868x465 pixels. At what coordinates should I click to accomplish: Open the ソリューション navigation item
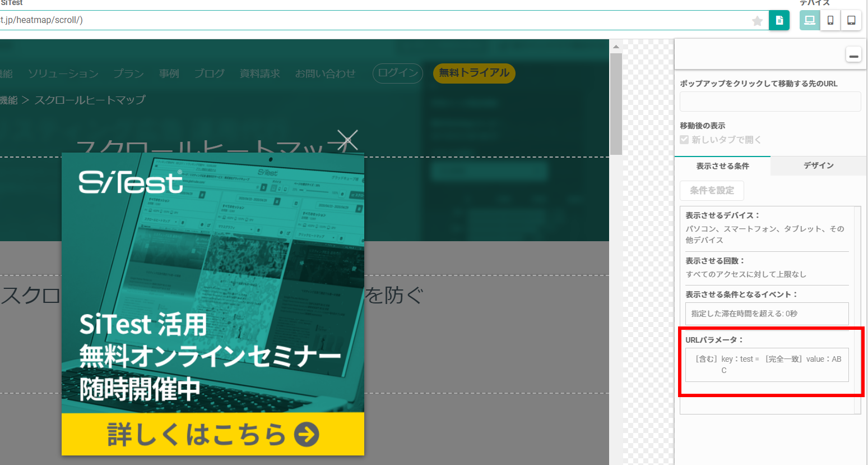[63, 73]
